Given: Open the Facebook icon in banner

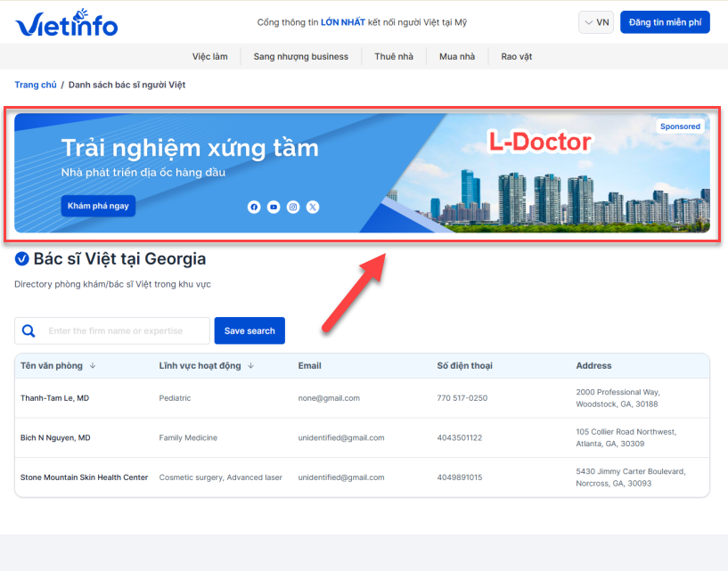Looking at the screenshot, I should (254, 207).
